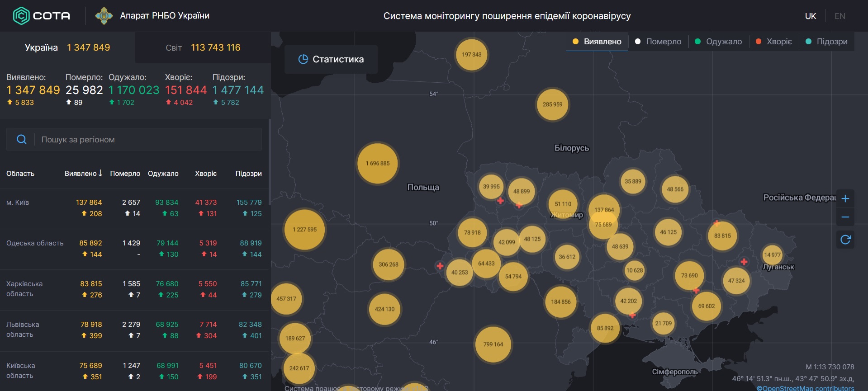This screenshot has width=868, height=391.
Task: Switch to the Україна tab
Action: pyautogui.click(x=67, y=47)
